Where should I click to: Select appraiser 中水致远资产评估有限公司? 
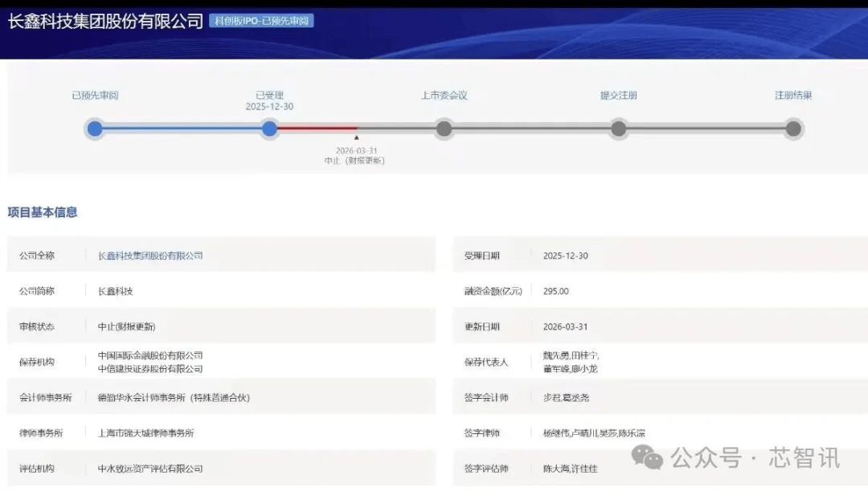point(150,468)
